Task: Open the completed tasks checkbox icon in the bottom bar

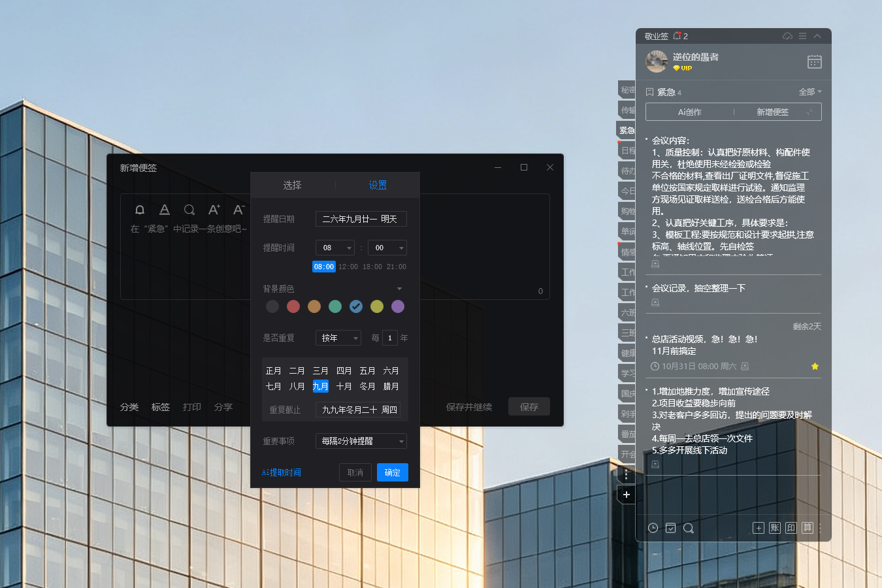Action: (670, 528)
